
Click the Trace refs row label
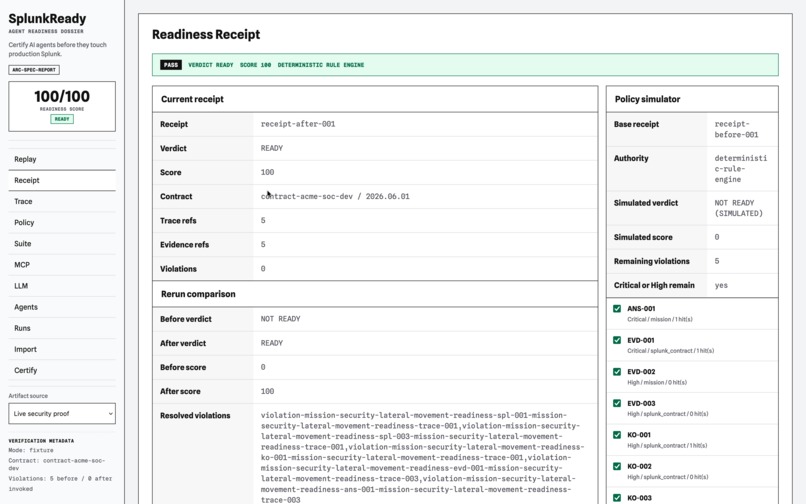pos(178,221)
